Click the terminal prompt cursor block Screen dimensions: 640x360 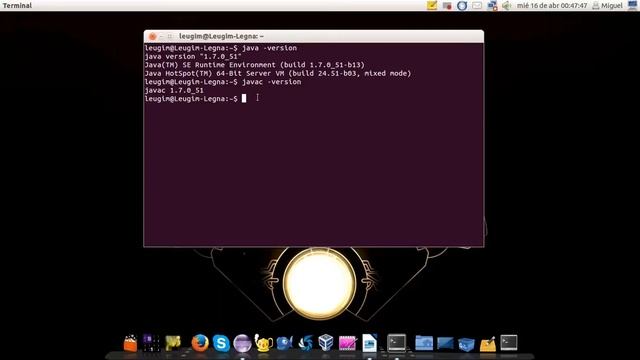(244, 98)
